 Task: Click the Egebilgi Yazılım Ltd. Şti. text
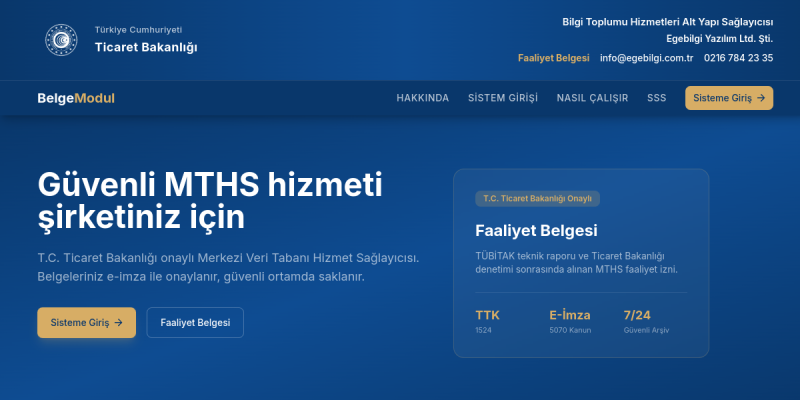[719, 38]
